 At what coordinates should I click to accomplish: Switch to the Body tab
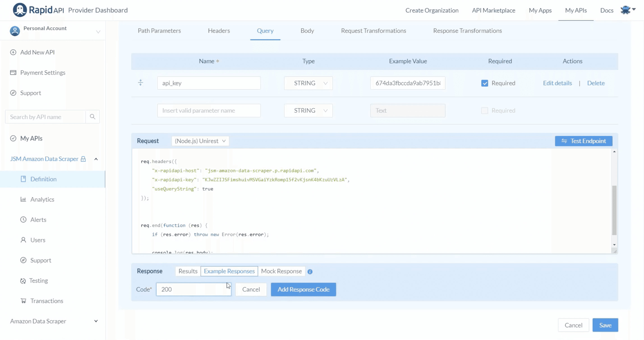(x=307, y=31)
